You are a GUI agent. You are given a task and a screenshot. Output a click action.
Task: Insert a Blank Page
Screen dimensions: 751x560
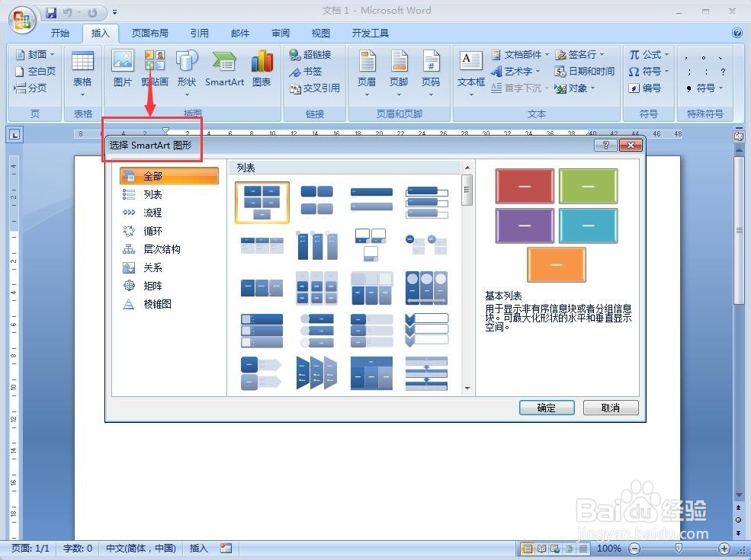tap(35, 72)
